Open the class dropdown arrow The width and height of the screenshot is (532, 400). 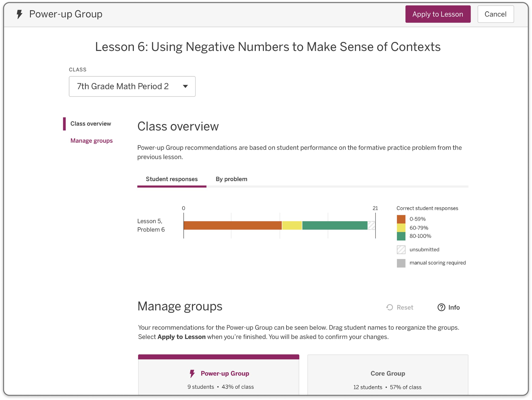point(185,86)
